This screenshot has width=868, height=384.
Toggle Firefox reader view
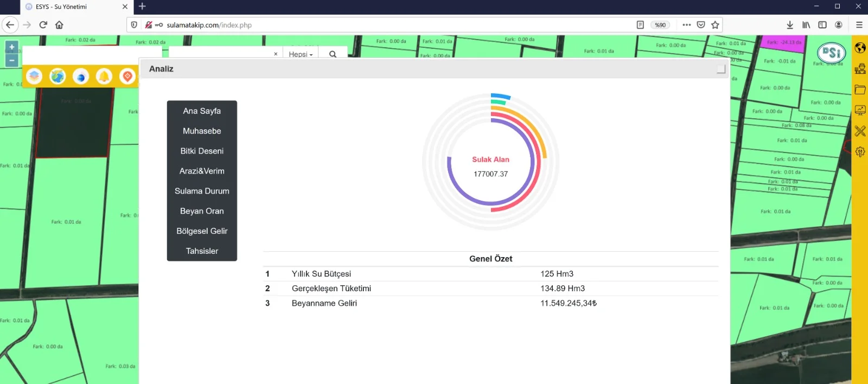(640, 25)
